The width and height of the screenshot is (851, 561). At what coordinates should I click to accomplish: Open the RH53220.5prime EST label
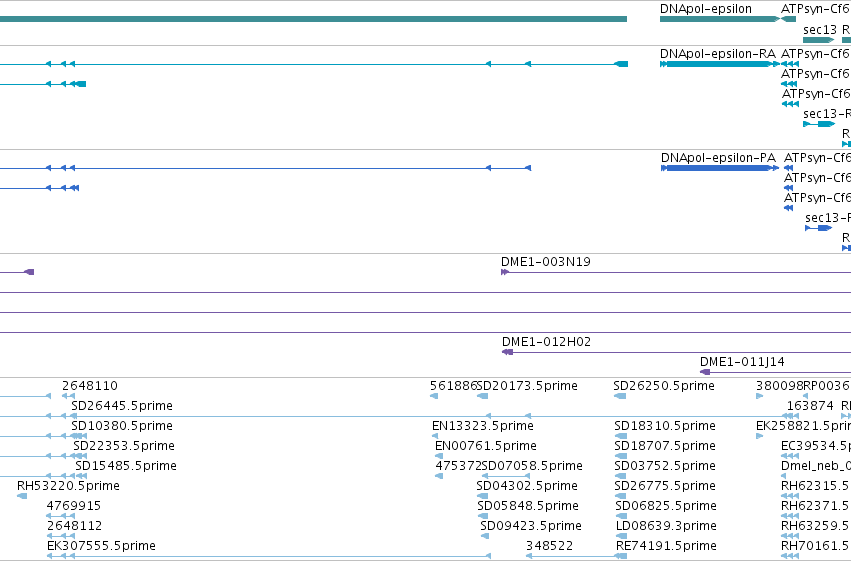click(68, 486)
